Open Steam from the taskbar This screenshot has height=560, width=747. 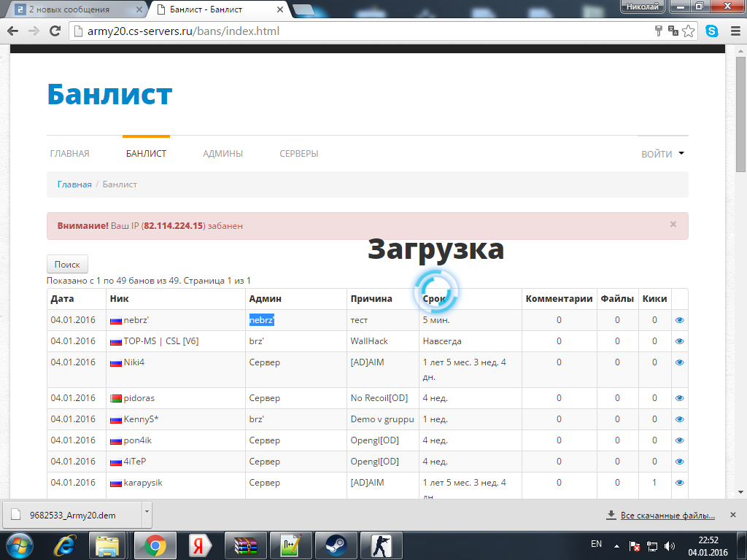336,545
